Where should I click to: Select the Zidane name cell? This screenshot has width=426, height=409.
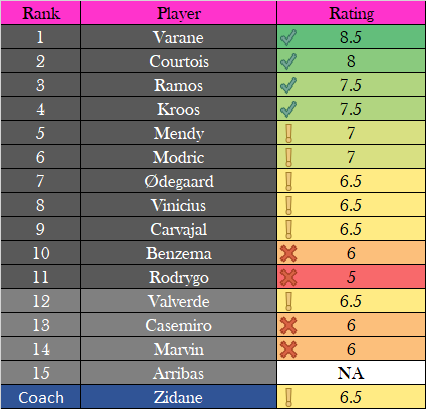pos(179,397)
